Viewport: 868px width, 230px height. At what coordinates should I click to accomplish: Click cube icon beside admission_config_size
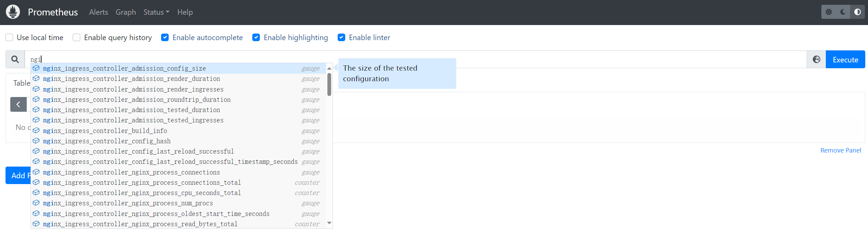pyautogui.click(x=36, y=68)
